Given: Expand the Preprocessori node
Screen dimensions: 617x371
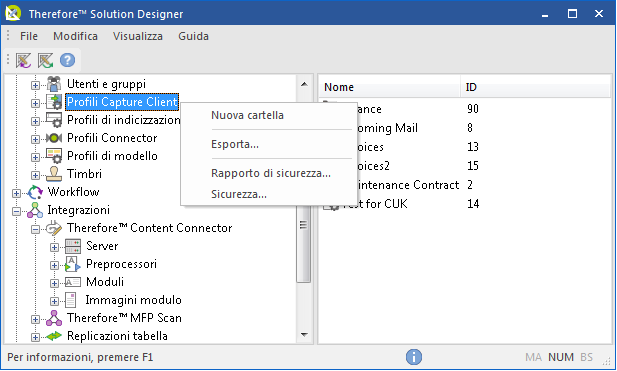Looking at the screenshot, I should coord(54,266).
